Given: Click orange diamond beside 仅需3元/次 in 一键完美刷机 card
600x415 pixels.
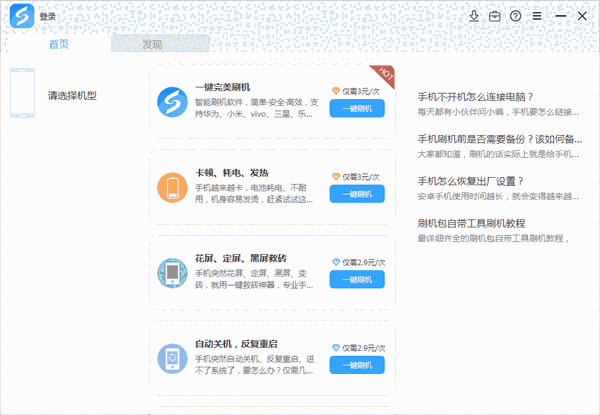Looking at the screenshot, I should pos(336,91).
